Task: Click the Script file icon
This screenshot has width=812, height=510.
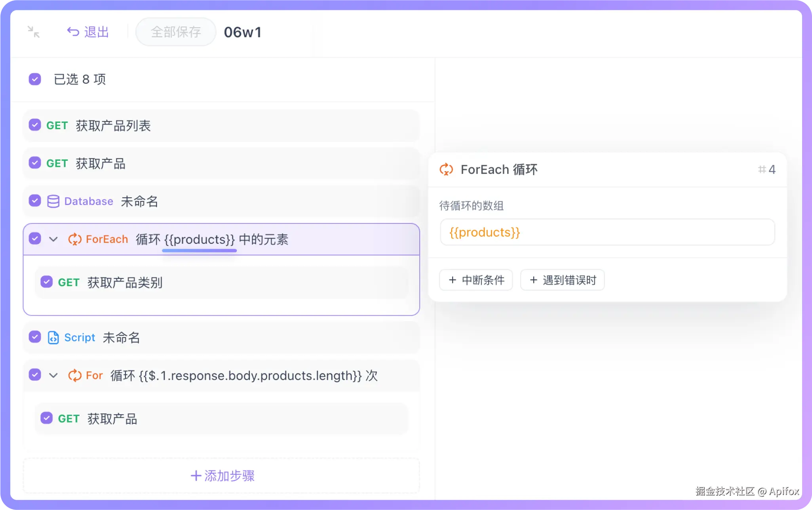Action: (53, 338)
